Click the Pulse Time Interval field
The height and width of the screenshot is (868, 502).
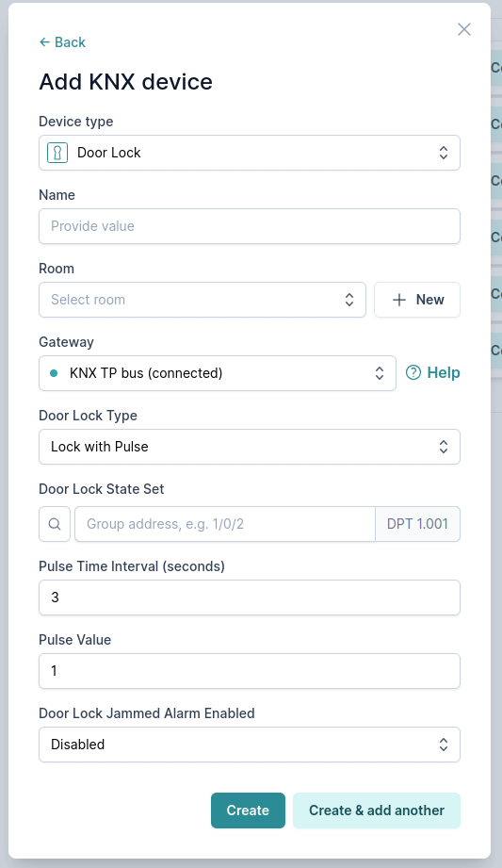250,598
